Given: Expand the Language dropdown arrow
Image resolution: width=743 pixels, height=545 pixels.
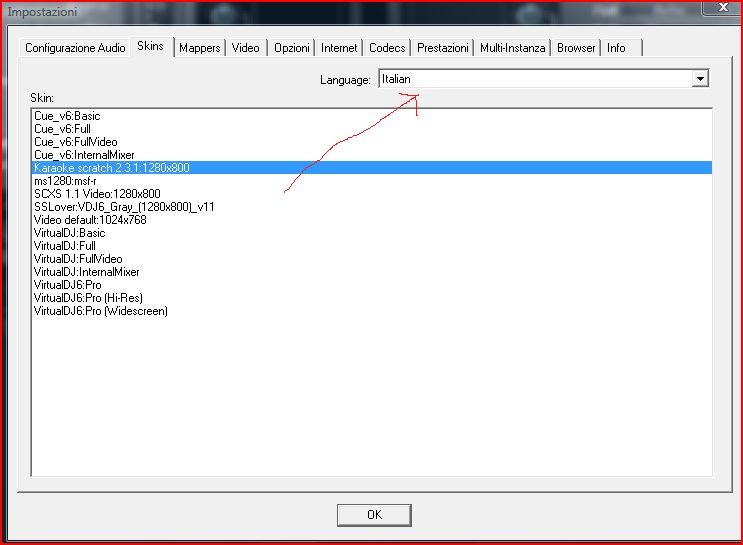Looking at the screenshot, I should (700, 79).
